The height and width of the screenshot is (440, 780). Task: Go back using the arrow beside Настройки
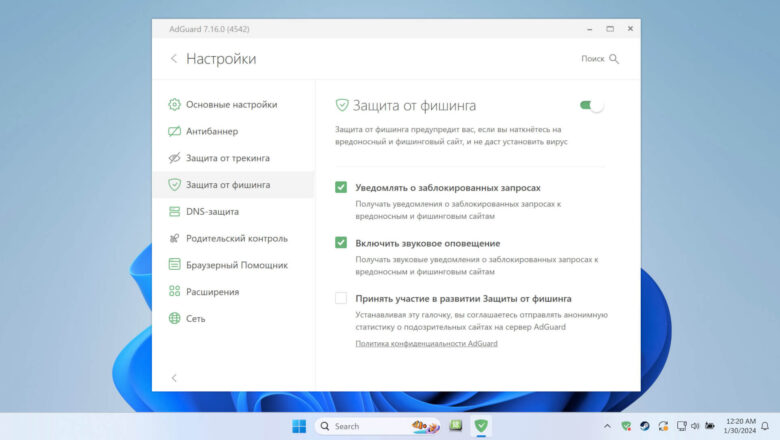[x=174, y=59]
